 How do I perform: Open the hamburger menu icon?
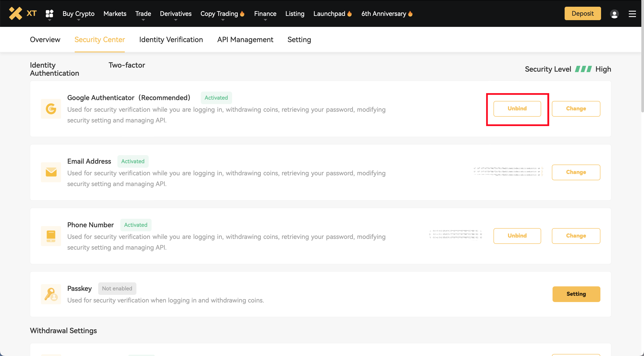[632, 14]
